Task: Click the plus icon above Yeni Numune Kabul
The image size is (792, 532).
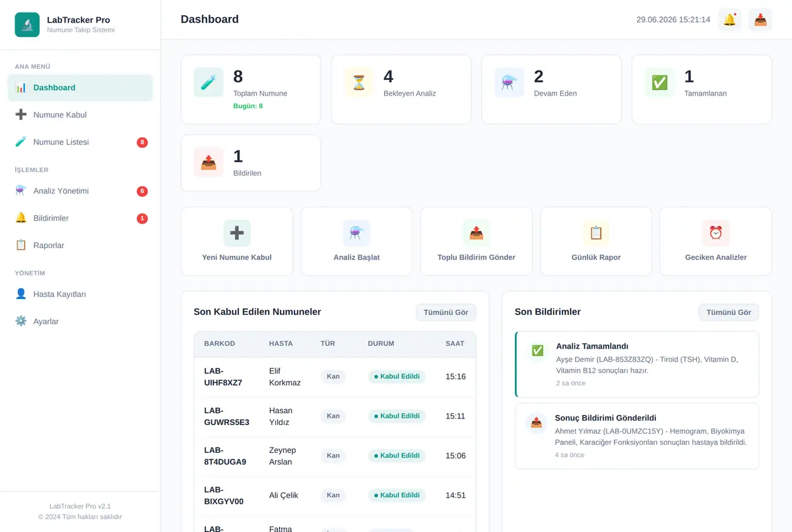Action: pyautogui.click(x=237, y=233)
